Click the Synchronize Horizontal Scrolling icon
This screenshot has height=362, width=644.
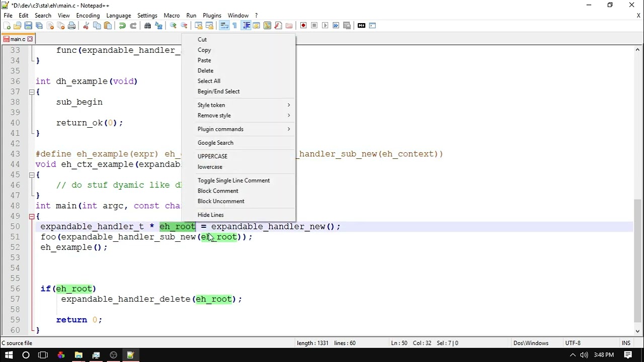(209, 26)
